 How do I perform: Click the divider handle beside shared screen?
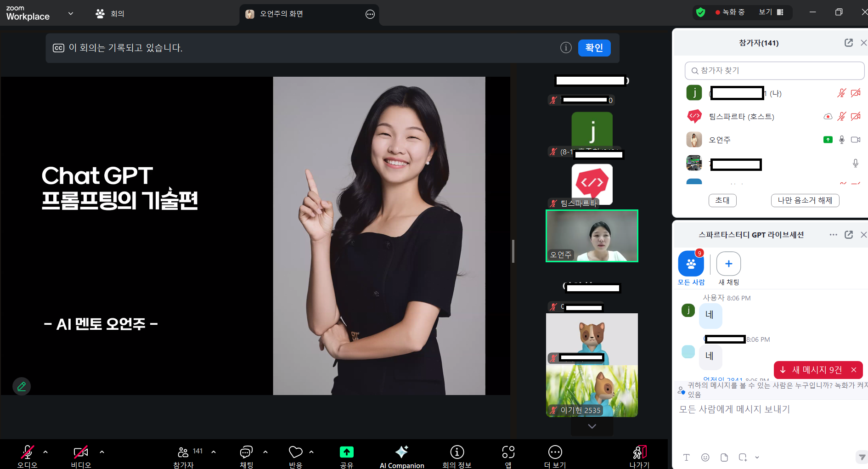pyautogui.click(x=513, y=251)
